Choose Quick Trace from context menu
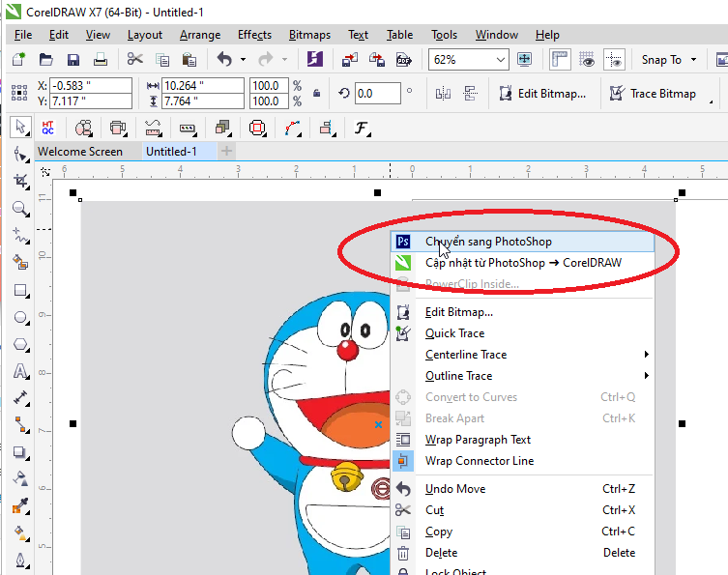 point(523,333)
